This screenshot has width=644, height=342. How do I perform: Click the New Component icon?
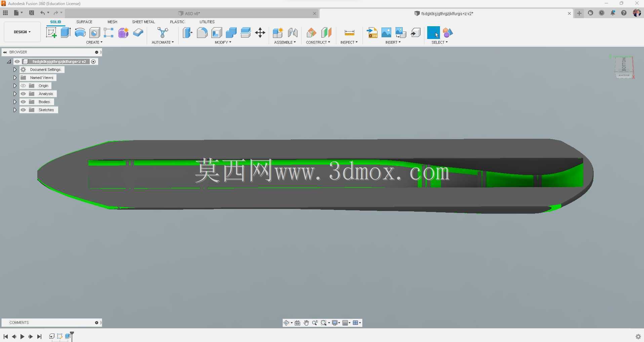pyautogui.click(x=278, y=33)
